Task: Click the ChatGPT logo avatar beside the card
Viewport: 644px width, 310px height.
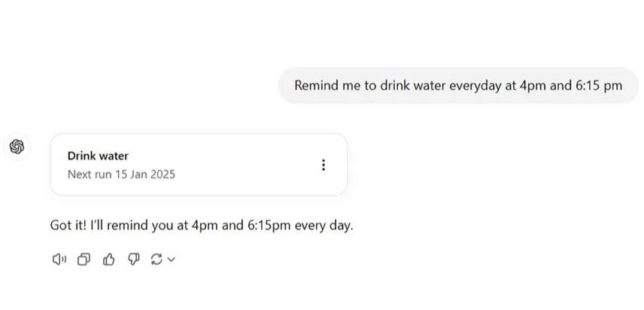Action: 18,146
